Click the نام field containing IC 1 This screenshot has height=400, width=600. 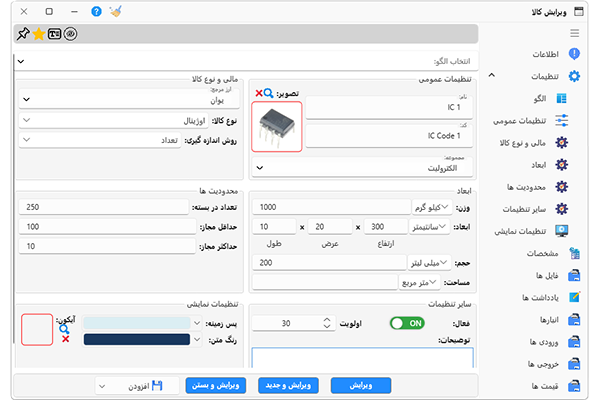point(389,106)
